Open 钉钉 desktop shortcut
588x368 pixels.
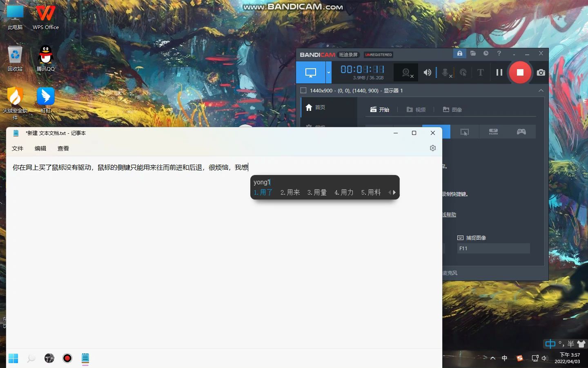pos(46,100)
